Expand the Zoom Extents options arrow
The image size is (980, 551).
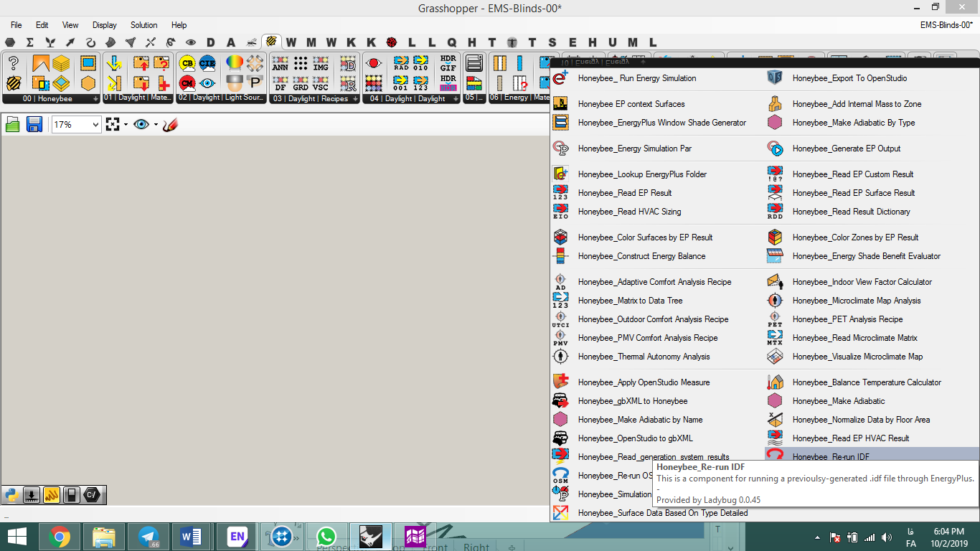point(126,125)
